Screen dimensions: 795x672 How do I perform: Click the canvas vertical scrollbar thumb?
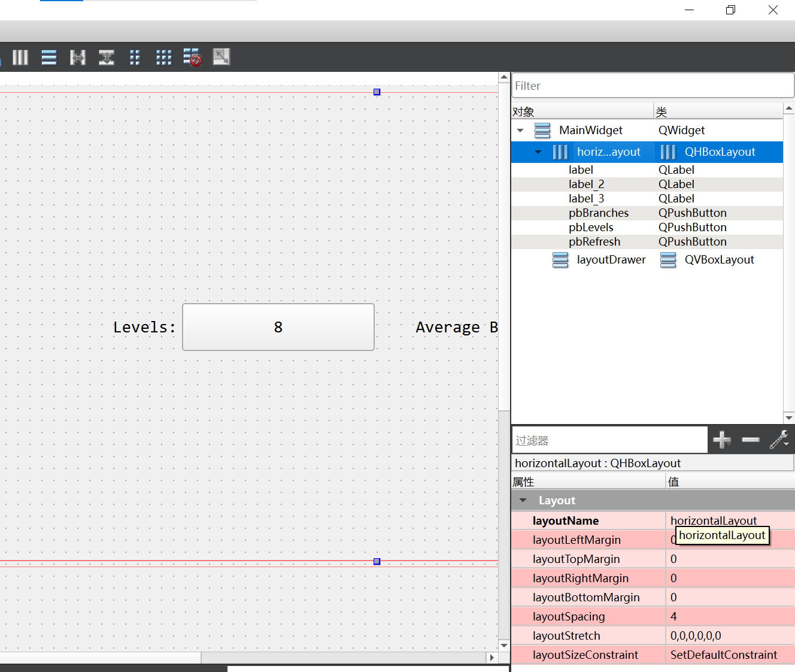click(504, 246)
